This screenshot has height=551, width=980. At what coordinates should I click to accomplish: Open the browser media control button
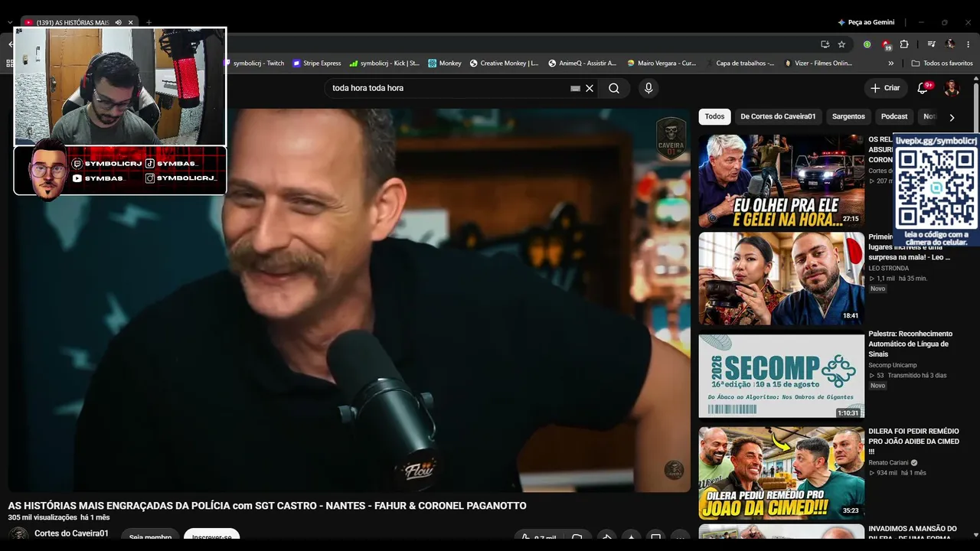click(x=931, y=44)
